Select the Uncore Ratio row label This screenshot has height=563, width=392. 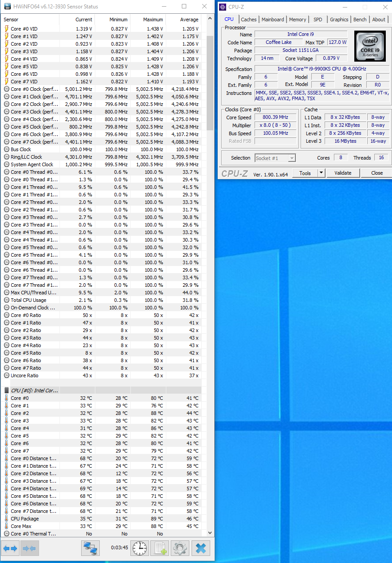[x=25, y=375]
